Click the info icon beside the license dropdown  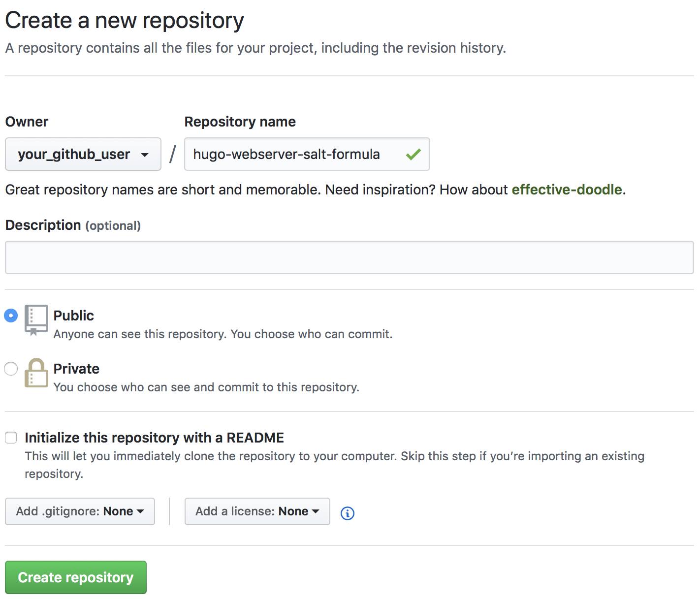point(348,513)
